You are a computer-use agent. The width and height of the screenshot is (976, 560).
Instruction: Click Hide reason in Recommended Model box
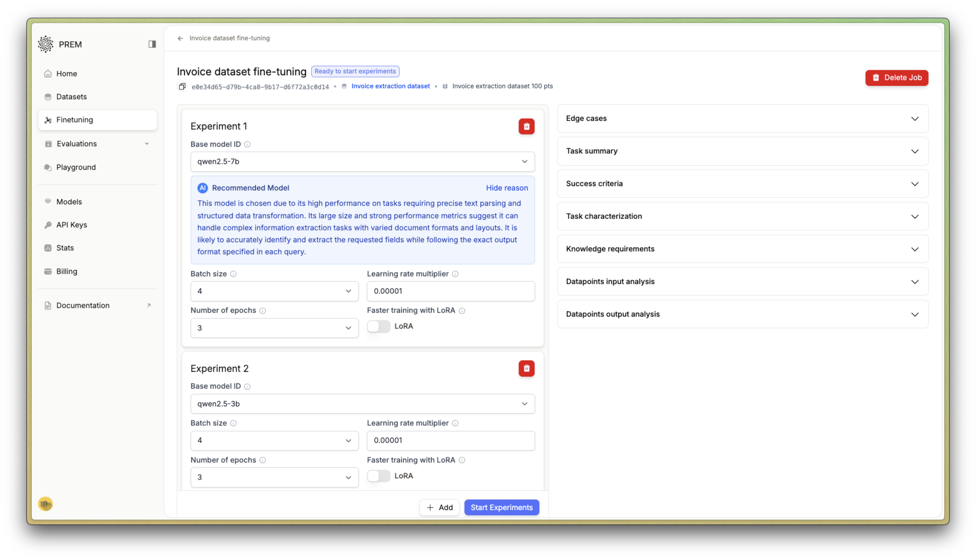pyautogui.click(x=506, y=188)
